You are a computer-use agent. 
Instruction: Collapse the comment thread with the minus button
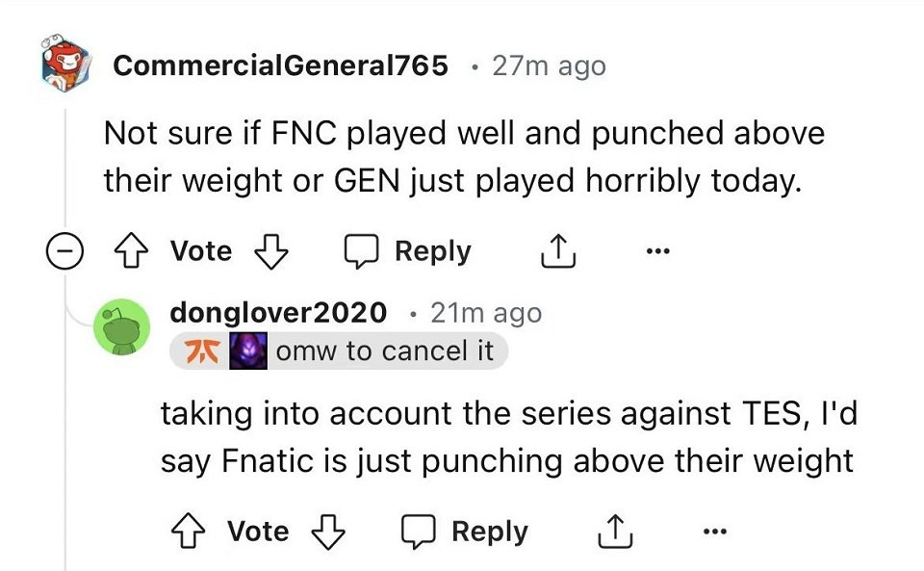[x=64, y=251]
